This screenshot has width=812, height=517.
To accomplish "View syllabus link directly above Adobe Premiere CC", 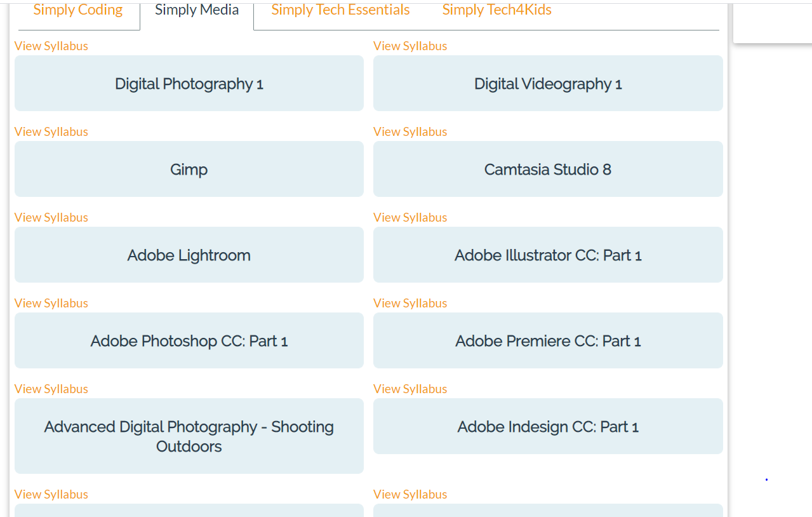I will tap(410, 303).
